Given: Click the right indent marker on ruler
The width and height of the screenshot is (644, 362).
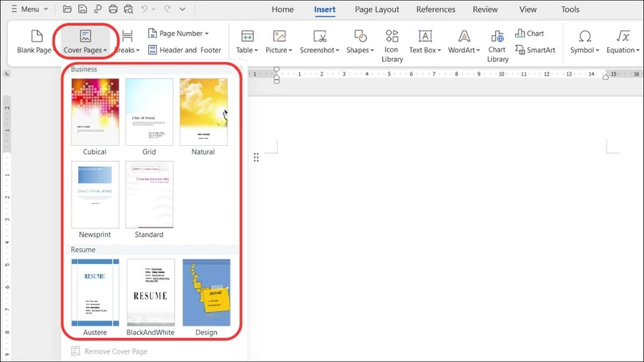Looking at the screenshot, I should pos(605,77).
